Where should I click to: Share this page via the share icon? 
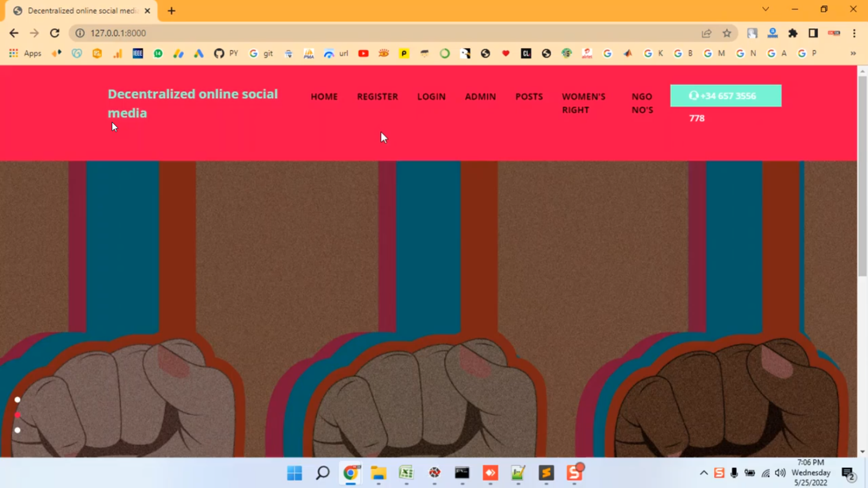(x=707, y=33)
